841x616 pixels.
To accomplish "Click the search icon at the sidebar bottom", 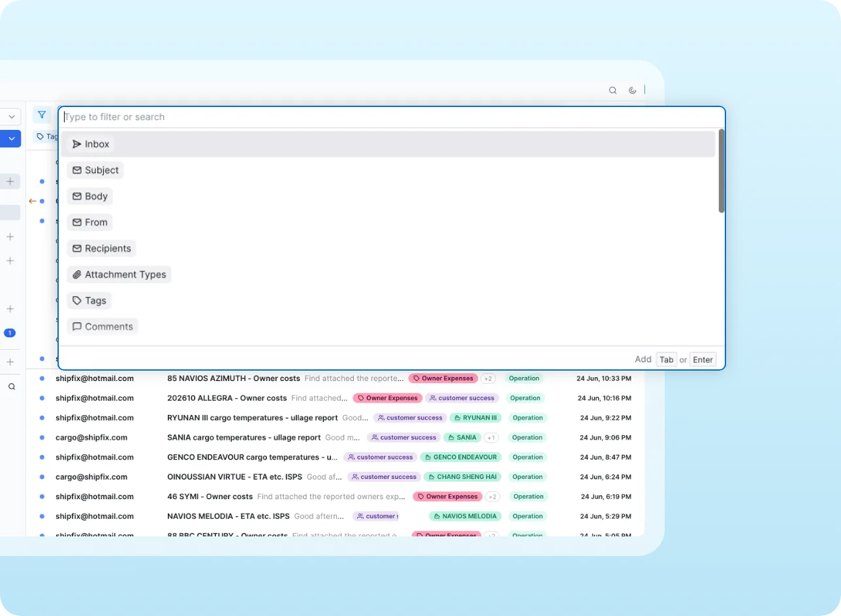I will tap(12, 386).
